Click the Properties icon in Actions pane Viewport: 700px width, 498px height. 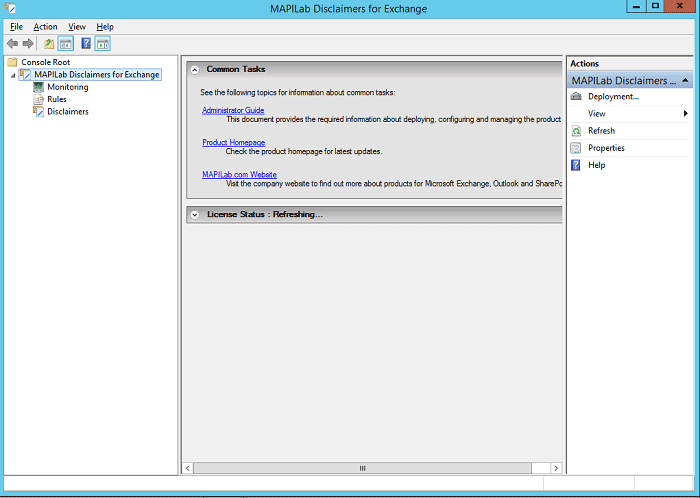[576, 148]
